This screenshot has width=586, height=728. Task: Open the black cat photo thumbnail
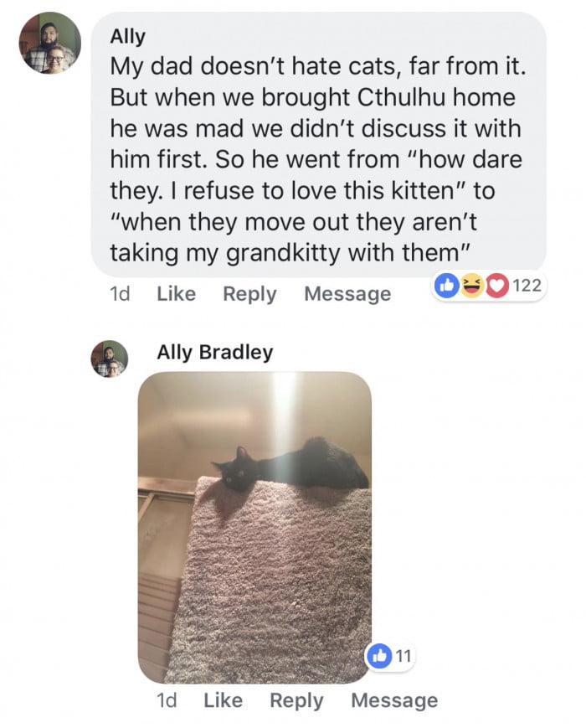pyautogui.click(x=254, y=528)
